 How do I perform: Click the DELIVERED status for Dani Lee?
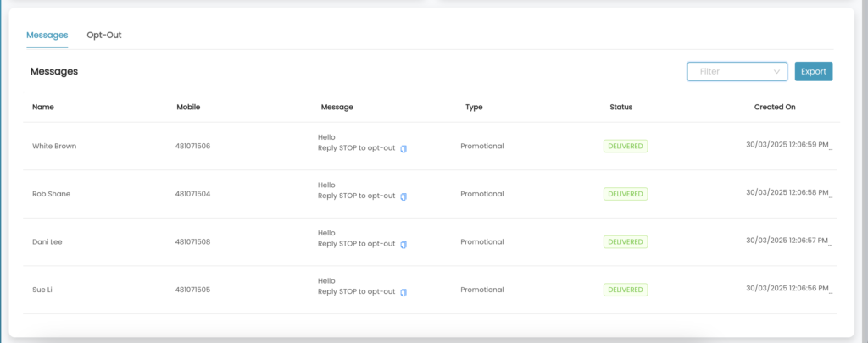(626, 241)
